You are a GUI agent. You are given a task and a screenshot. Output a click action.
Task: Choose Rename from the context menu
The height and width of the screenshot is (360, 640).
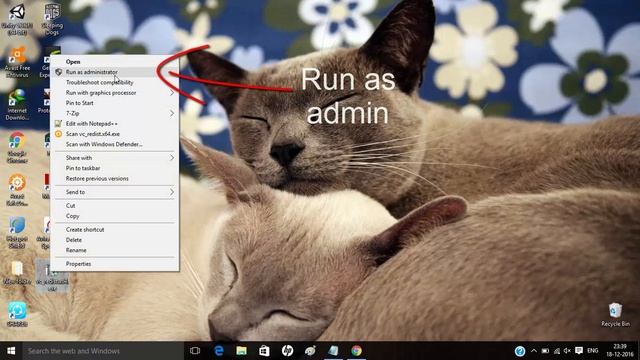coord(115,250)
